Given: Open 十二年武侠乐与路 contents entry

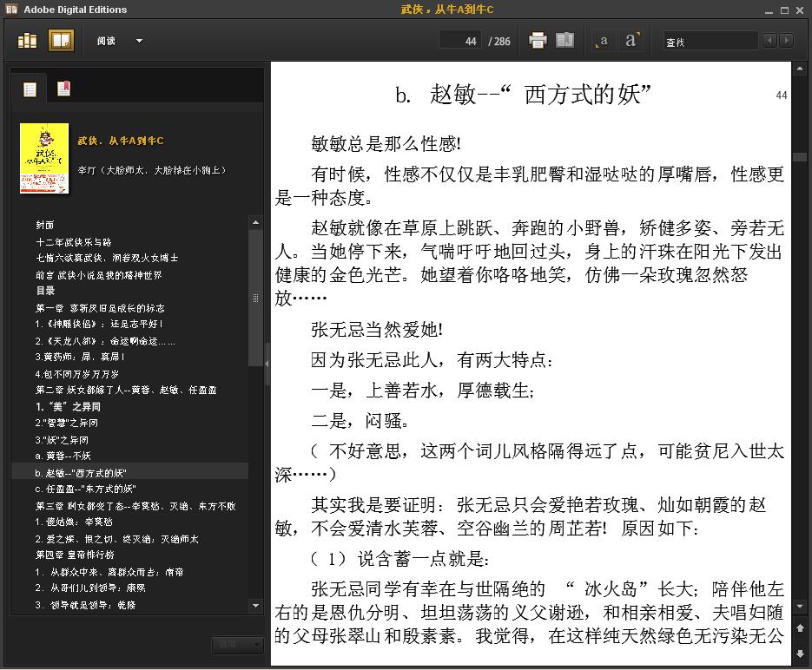Looking at the screenshot, I should click(x=74, y=241).
